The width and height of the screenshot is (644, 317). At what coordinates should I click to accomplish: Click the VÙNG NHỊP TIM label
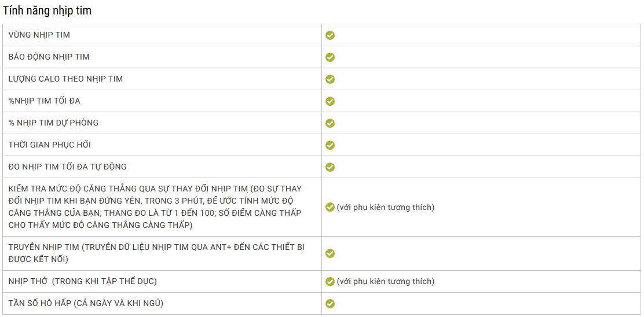point(39,35)
